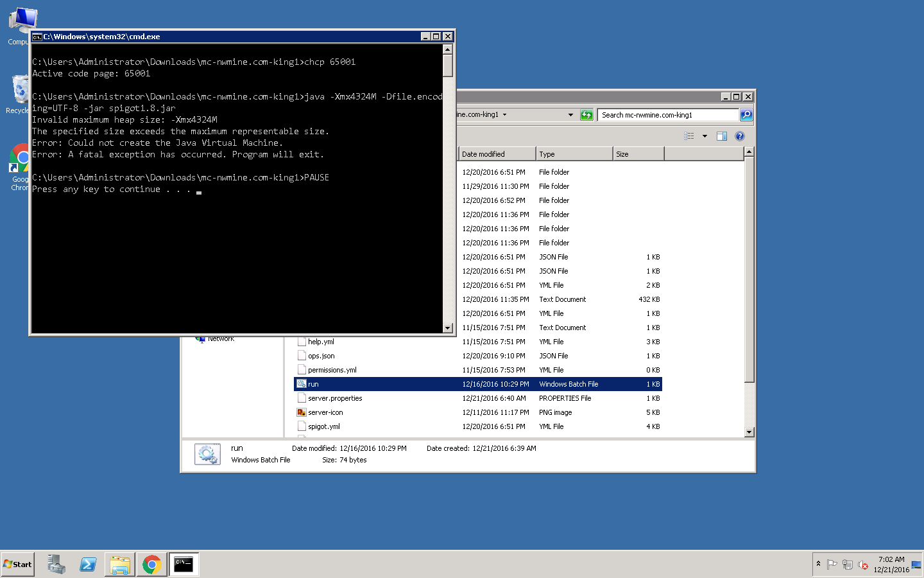Open Google Chrome from the taskbar
This screenshot has width=924, height=578.
click(151, 565)
